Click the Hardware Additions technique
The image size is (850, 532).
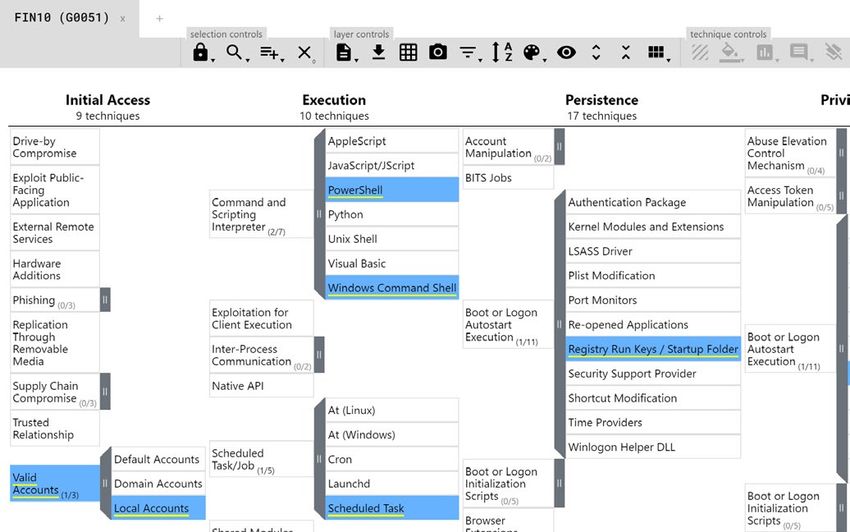click(55, 270)
